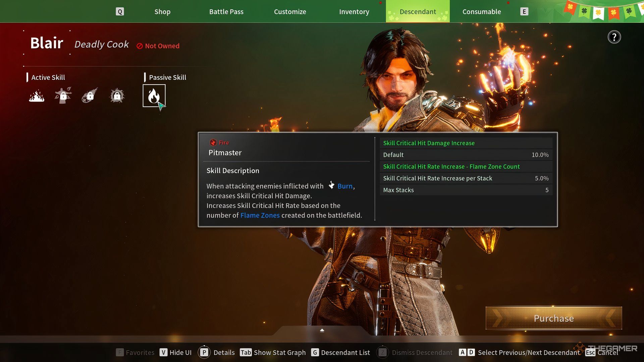Select the second locked active skill icon

pyautogui.click(x=63, y=96)
